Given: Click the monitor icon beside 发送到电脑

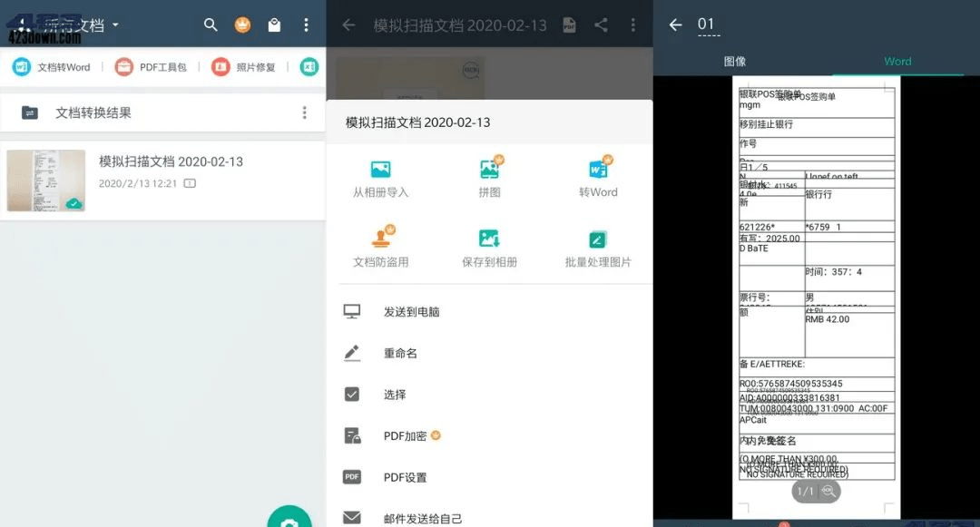Looking at the screenshot, I should [352, 311].
